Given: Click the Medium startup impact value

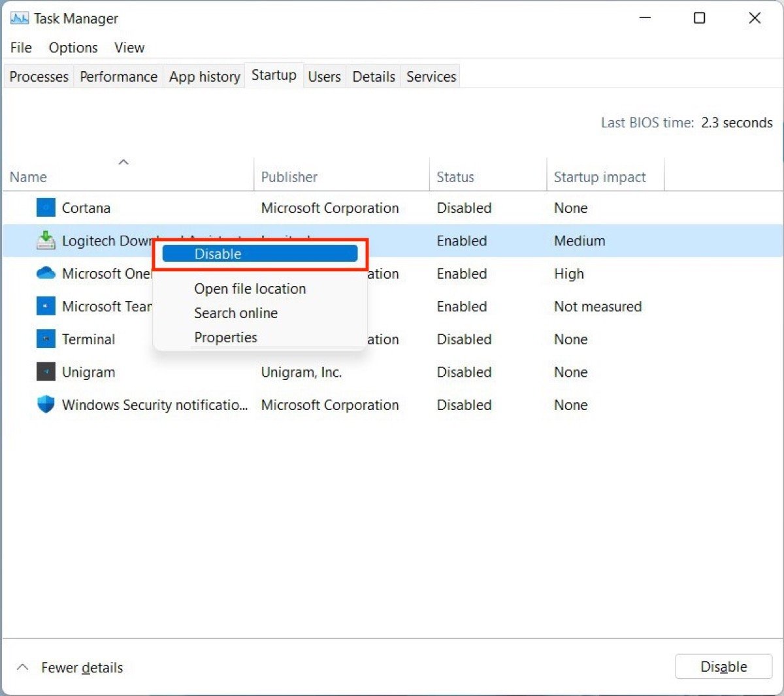Looking at the screenshot, I should tap(580, 241).
